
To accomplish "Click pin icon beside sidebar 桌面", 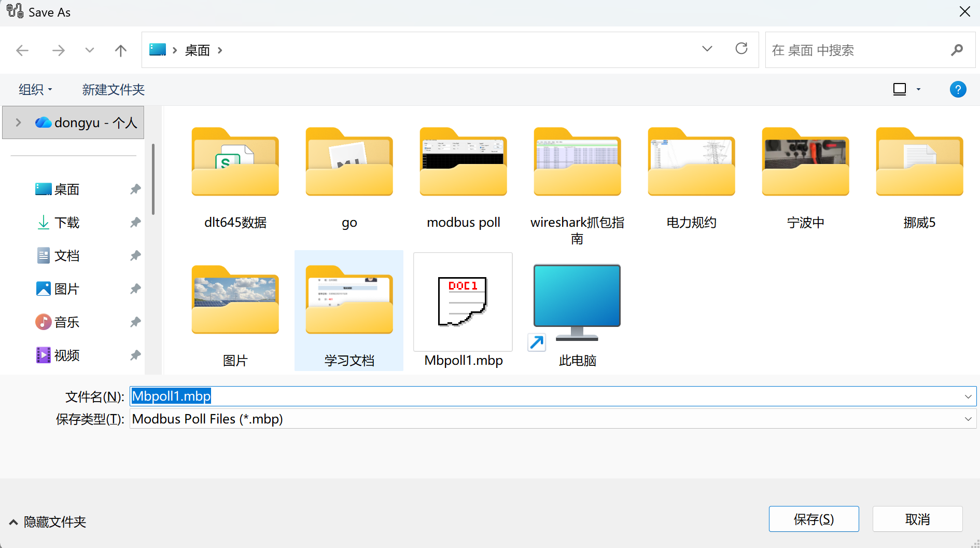I will [x=135, y=189].
